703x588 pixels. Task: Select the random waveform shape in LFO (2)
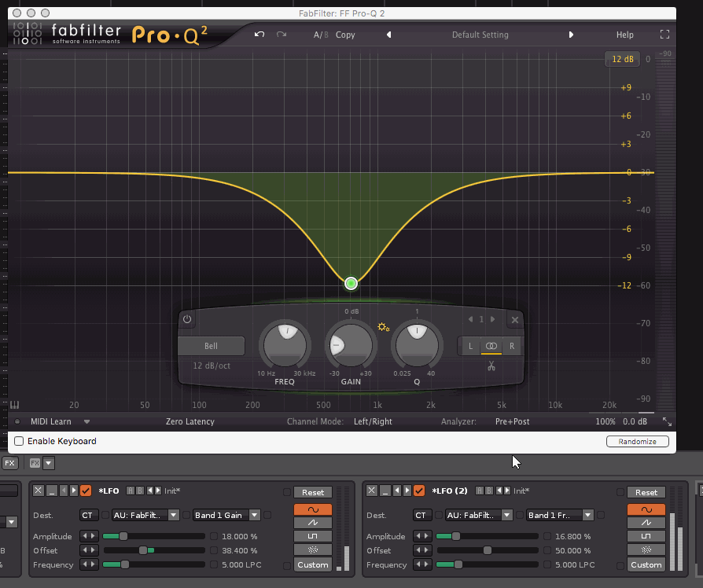point(646,550)
